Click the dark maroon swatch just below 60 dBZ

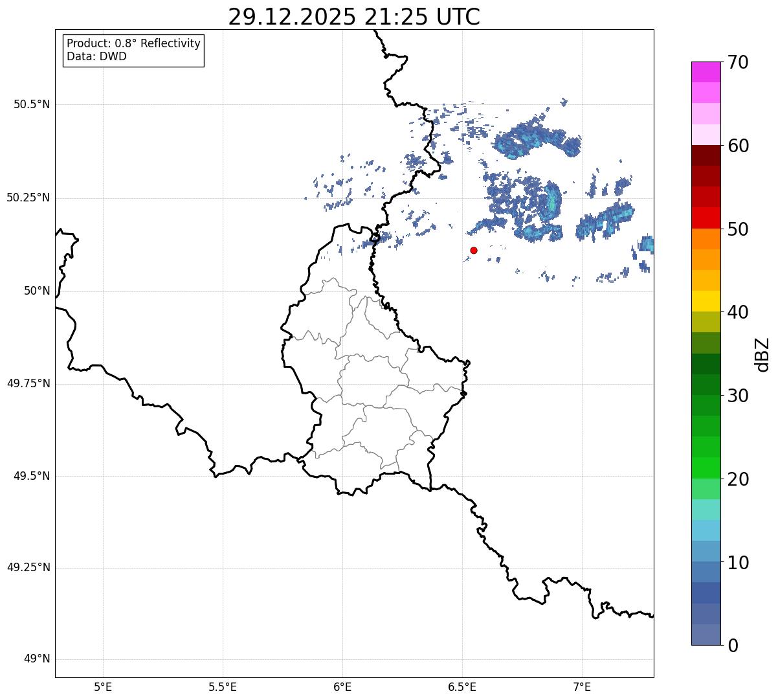pos(706,155)
